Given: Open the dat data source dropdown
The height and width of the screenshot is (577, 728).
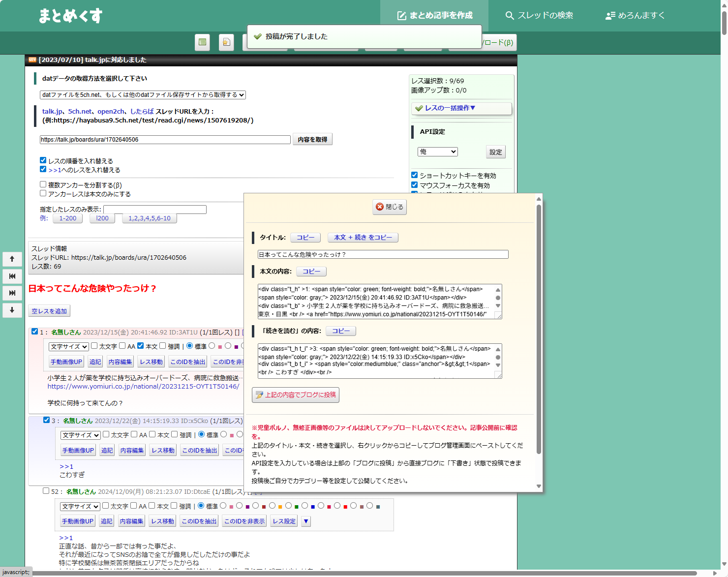Looking at the screenshot, I should tap(143, 95).
